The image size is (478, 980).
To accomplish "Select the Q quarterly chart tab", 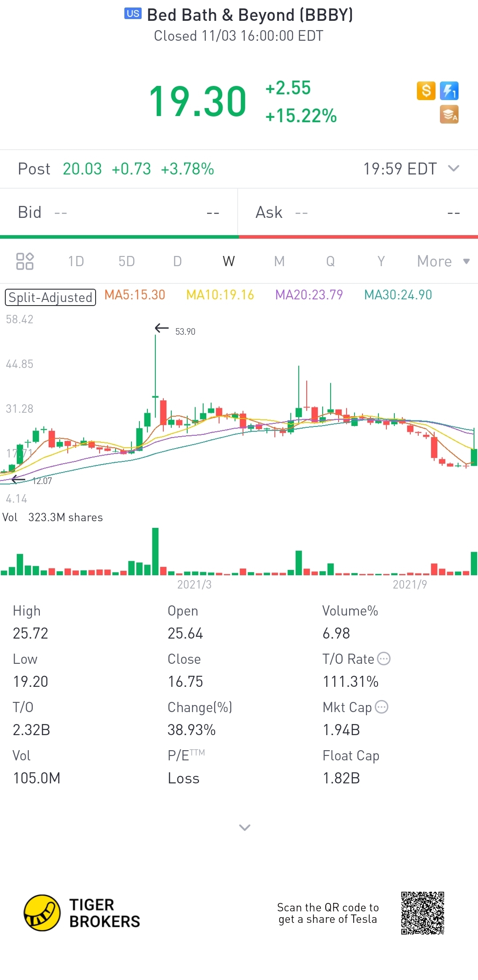I will [x=331, y=261].
